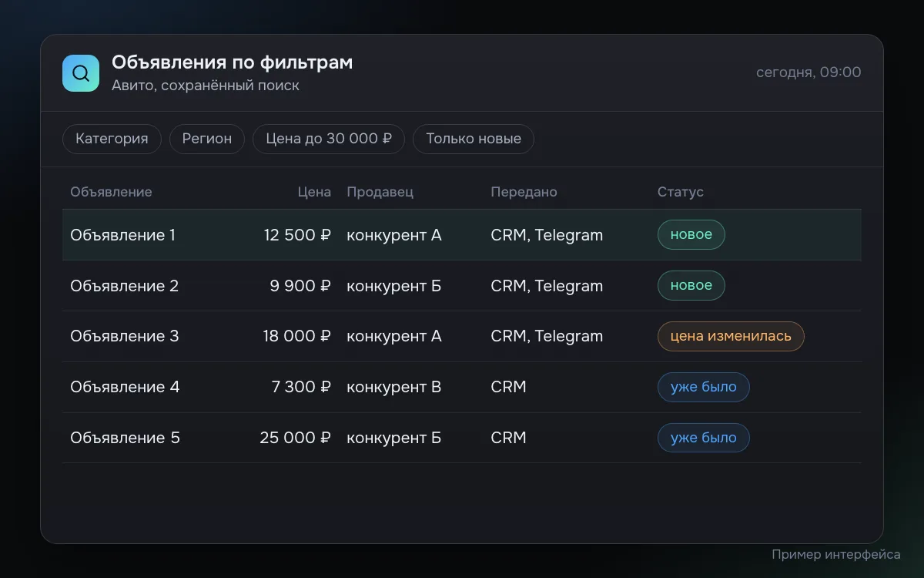Click the Продавец column header

click(x=380, y=192)
